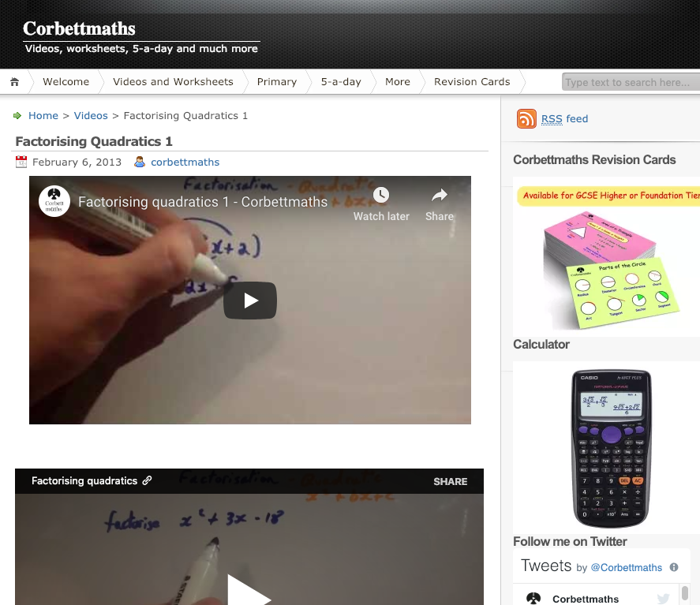This screenshot has height=605, width=700.
Task: Click the Videos breadcrumb link
Action: click(x=91, y=115)
